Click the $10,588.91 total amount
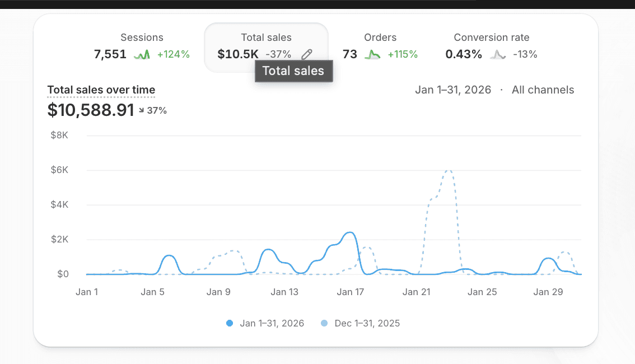The image size is (635, 364). (91, 110)
